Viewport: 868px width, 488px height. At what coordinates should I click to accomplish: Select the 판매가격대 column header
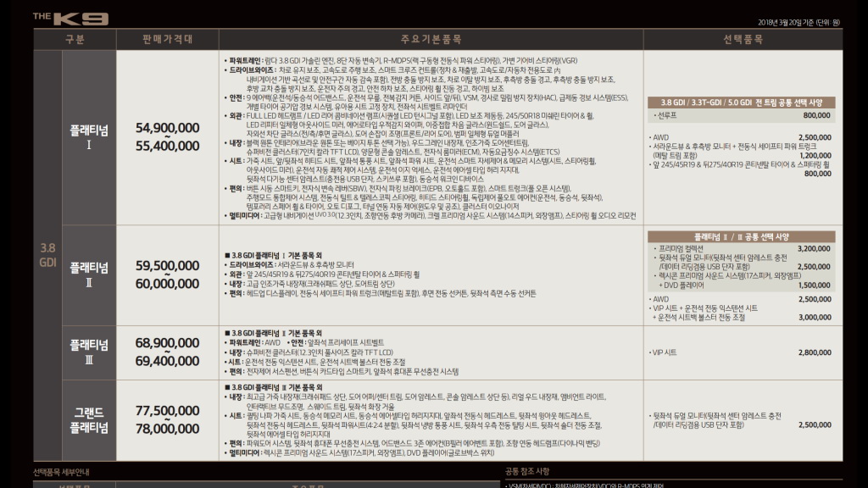point(167,39)
